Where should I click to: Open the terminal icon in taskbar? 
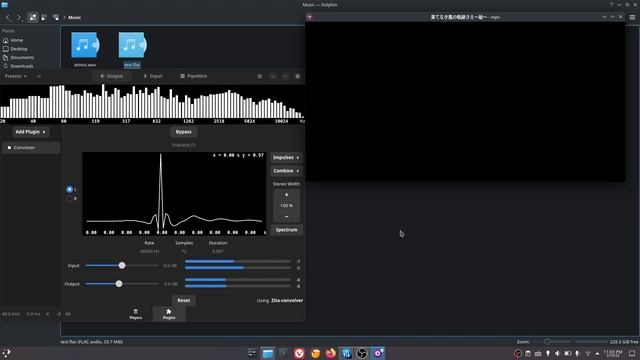284,353
